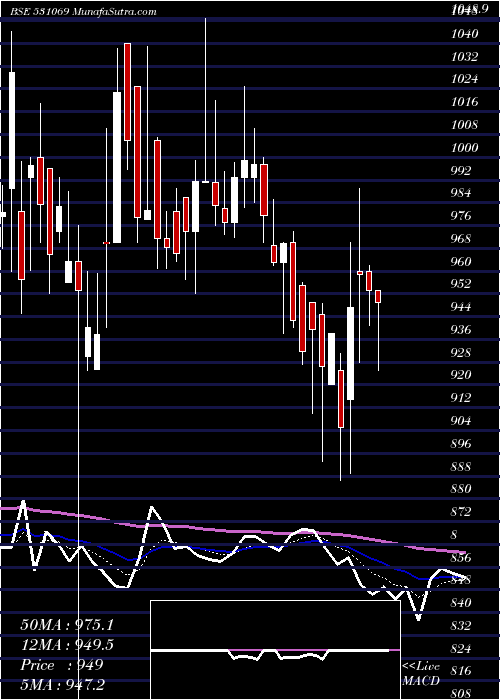Viewport: 500px width, 700px height.
Task: Click the 1040 price axis label
Action: pyautogui.click(x=464, y=34)
